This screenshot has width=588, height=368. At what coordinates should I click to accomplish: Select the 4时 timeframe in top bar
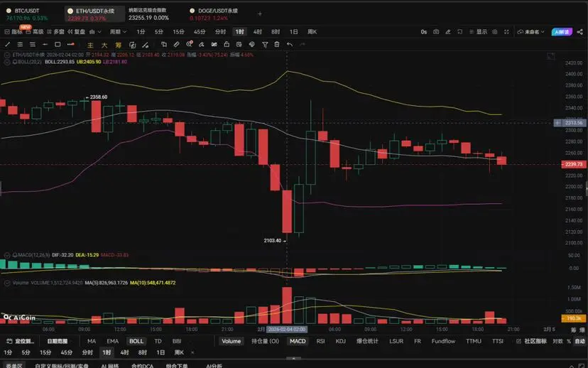point(258,32)
